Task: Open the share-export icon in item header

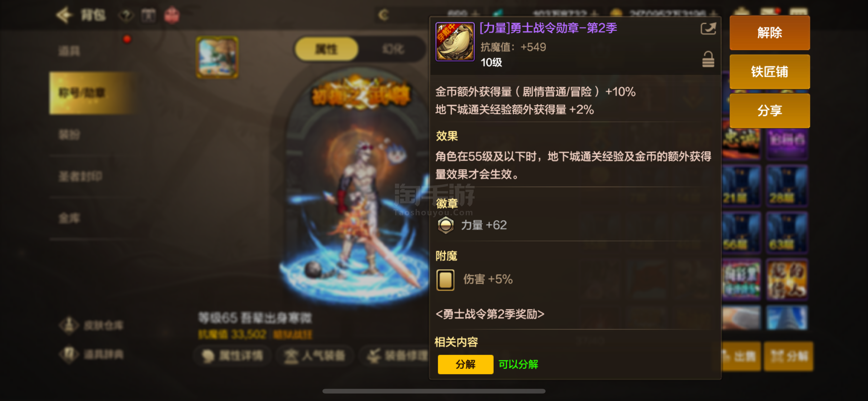Action: [x=708, y=29]
